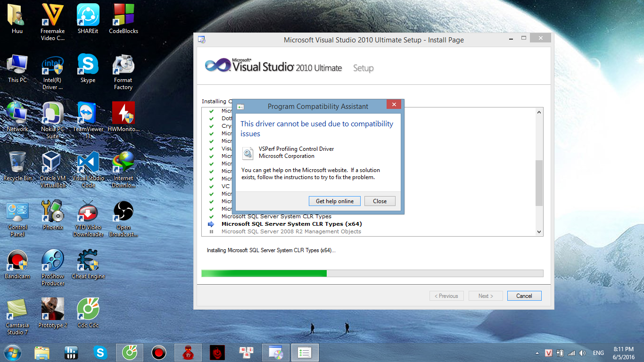Open UniKey keyboard taskbar icon
This screenshot has width=644, height=362.
tap(246, 353)
